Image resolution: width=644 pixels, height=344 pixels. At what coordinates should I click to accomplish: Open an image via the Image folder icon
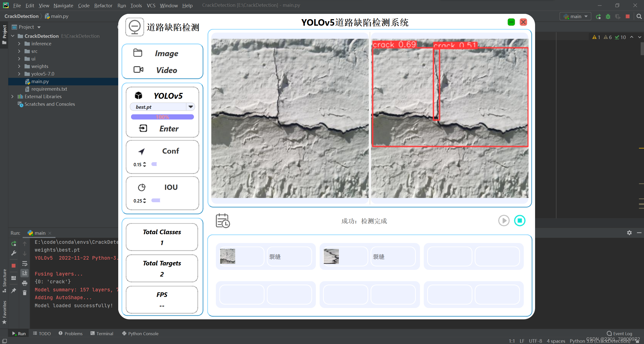tap(138, 53)
